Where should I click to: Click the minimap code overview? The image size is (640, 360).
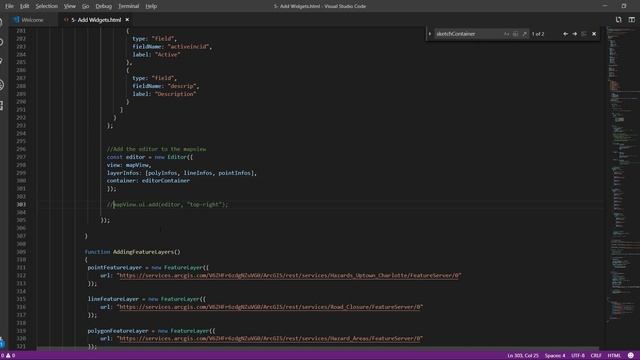point(622,176)
